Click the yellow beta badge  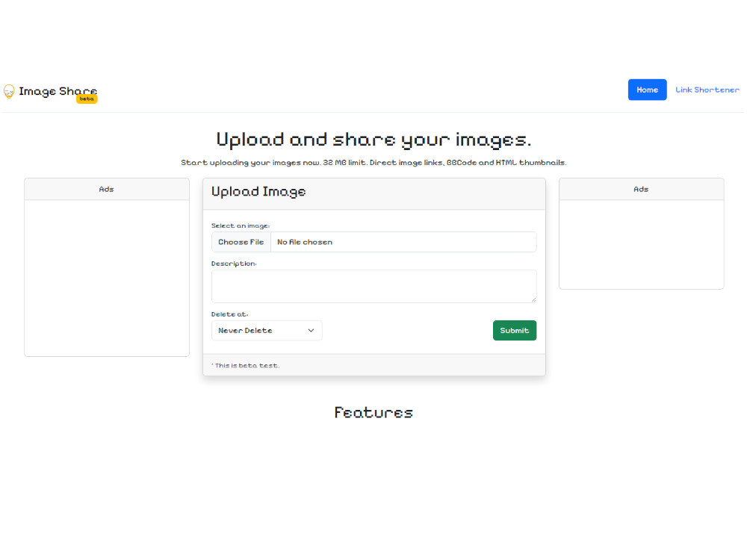pyautogui.click(x=87, y=99)
